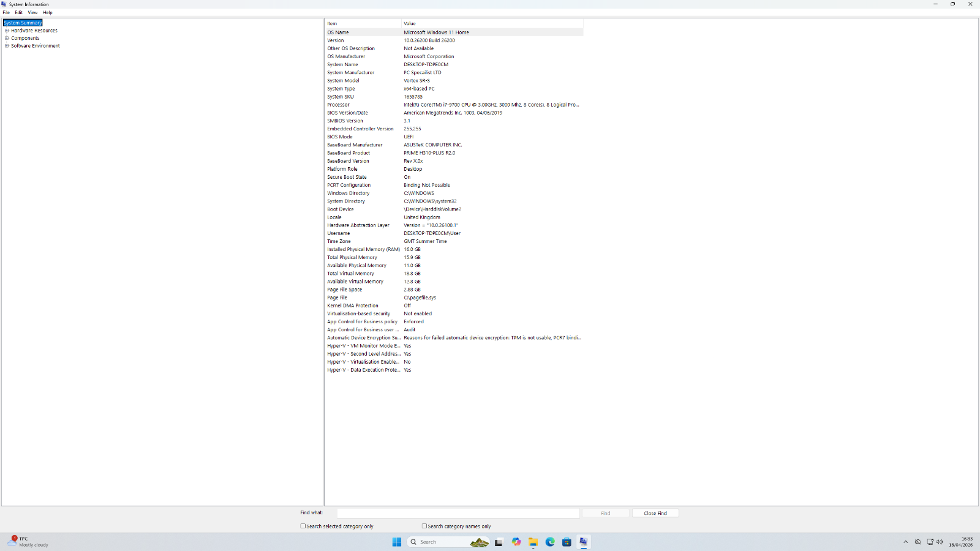The image size is (980, 551).
Task: Click the taskbar Search box
Action: [448, 542]
